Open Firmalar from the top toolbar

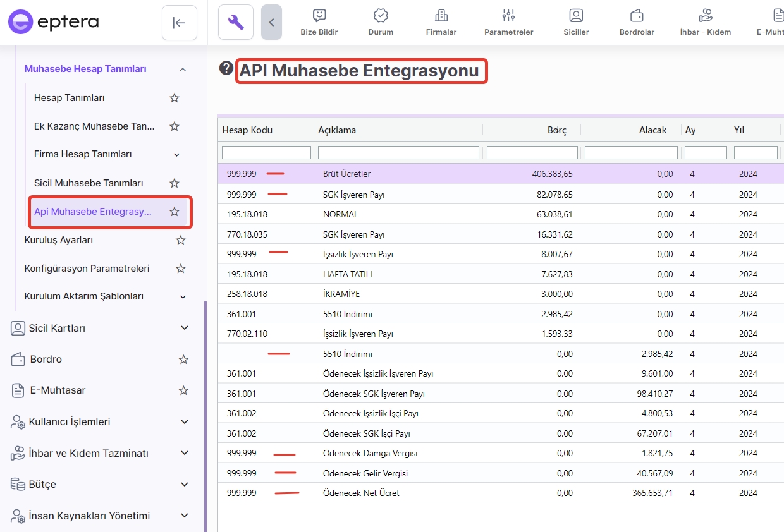pyautogui.click(x=441, y=22)
